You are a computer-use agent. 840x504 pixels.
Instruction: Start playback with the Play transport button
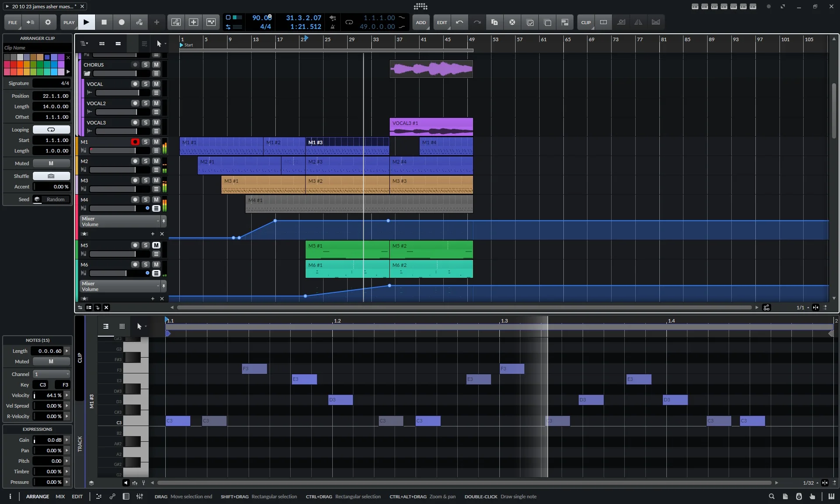[x=86, y=22]
